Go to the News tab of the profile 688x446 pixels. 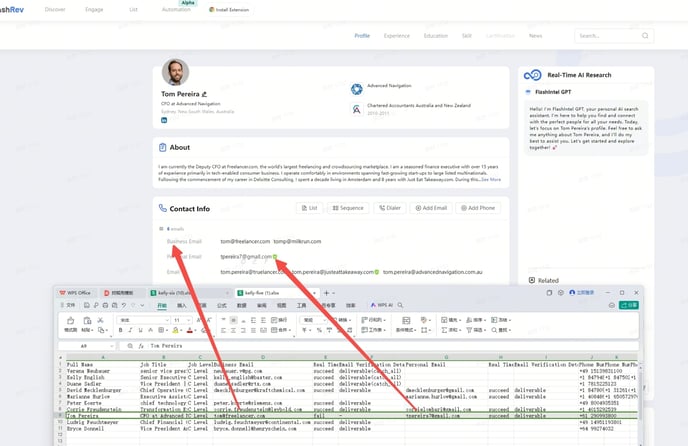click(535, 36)
